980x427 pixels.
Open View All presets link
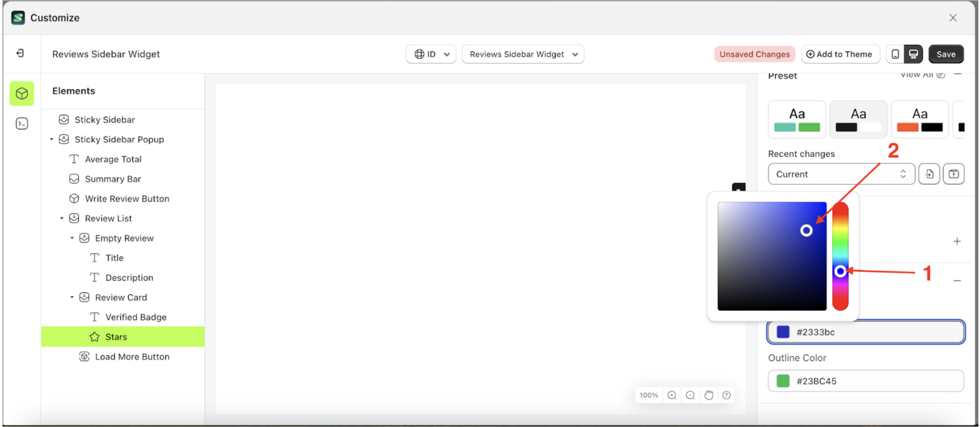(x=917, y=74)
